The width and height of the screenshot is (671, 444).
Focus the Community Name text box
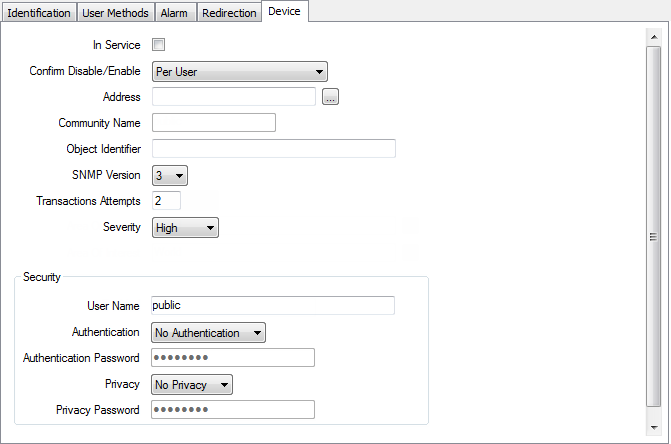click(x=213, y=123)
